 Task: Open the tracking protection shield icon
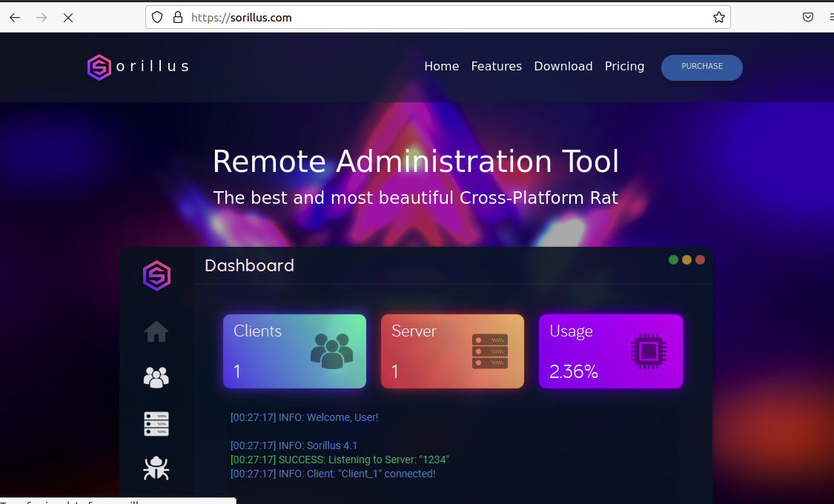point(157,18)
